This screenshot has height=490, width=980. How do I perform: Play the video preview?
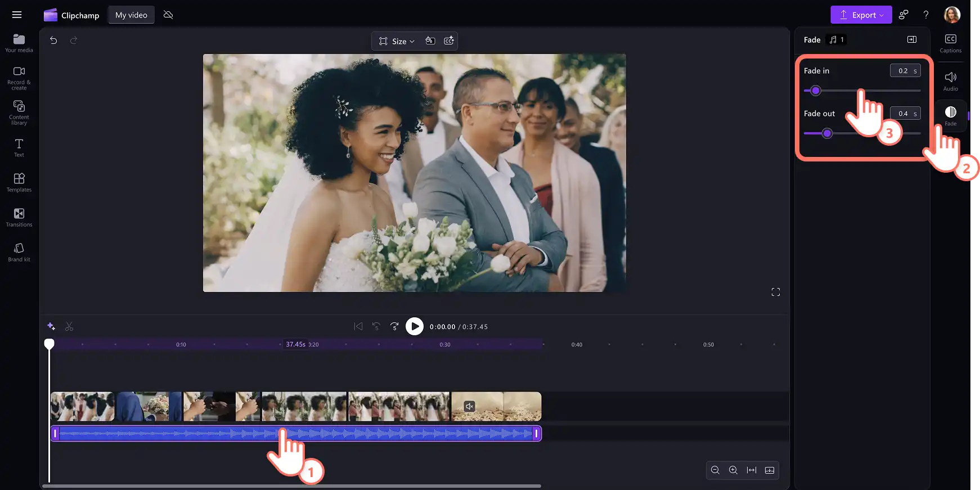(415, 326)
